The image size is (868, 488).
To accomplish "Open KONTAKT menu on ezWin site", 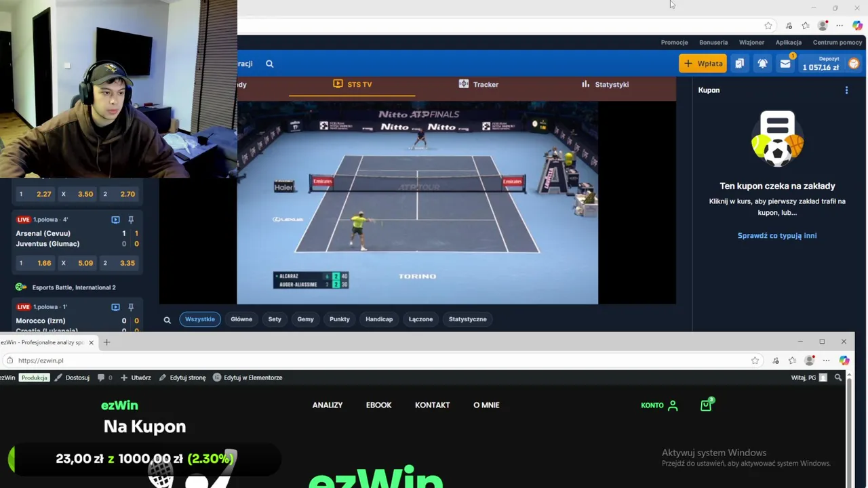I will coord(433,405).
